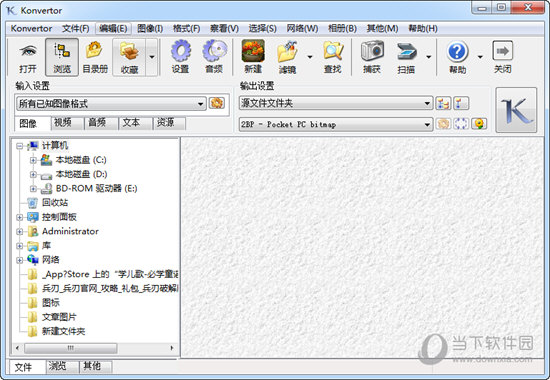Click the sunflower picture icon beside output format
Image resolution: width=550 pixels, height=380 pixels.
click(x=479, y=124)
